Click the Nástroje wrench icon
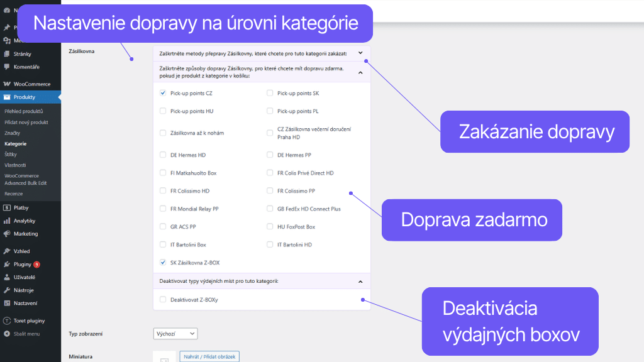Viewport: 644px width, 362px height. click(x=6, y=290)
